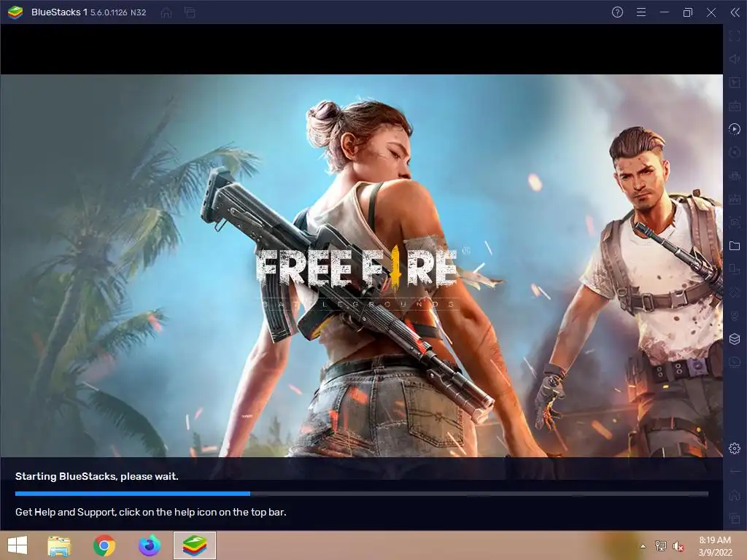Click the Free Fire splash banner image
Screen dimensions: 747x560
click(362, 265)
